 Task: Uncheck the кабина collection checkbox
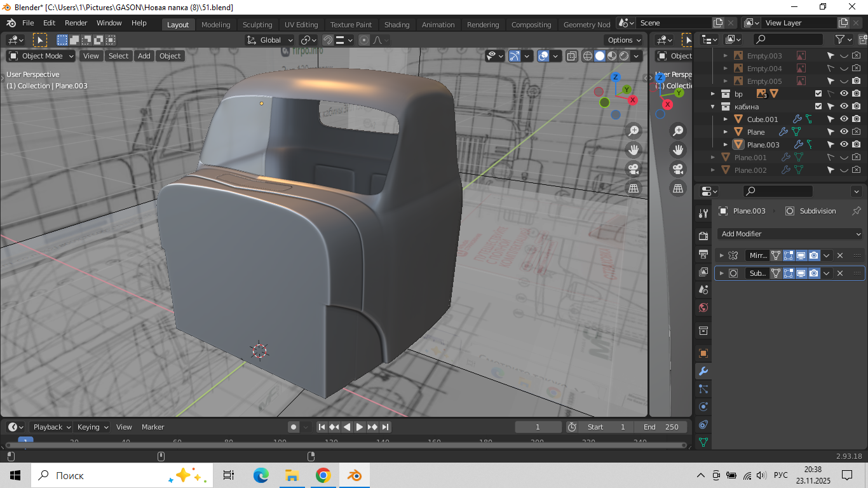[x=818, y=107]
